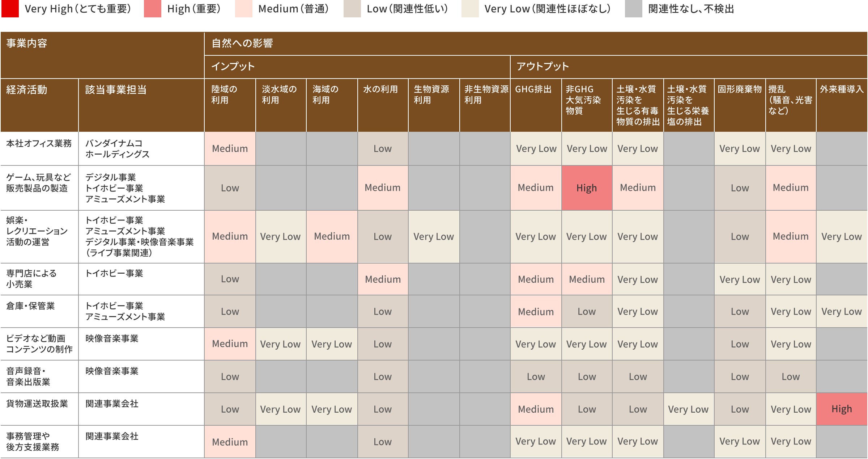Click the 非生物資源利用 column header
Image resolution: width=868 pixels, height=459 pixels.
(485, 105)
